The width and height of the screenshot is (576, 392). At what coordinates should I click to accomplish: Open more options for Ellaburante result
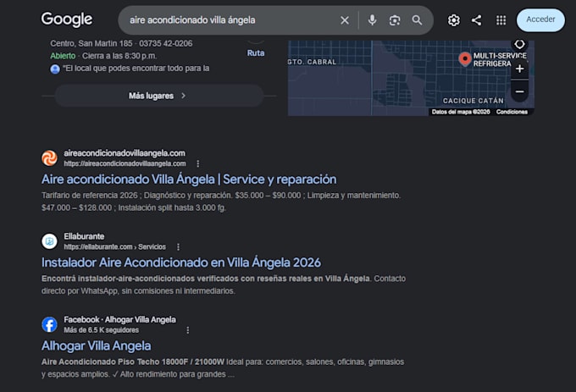pos(178,247)
